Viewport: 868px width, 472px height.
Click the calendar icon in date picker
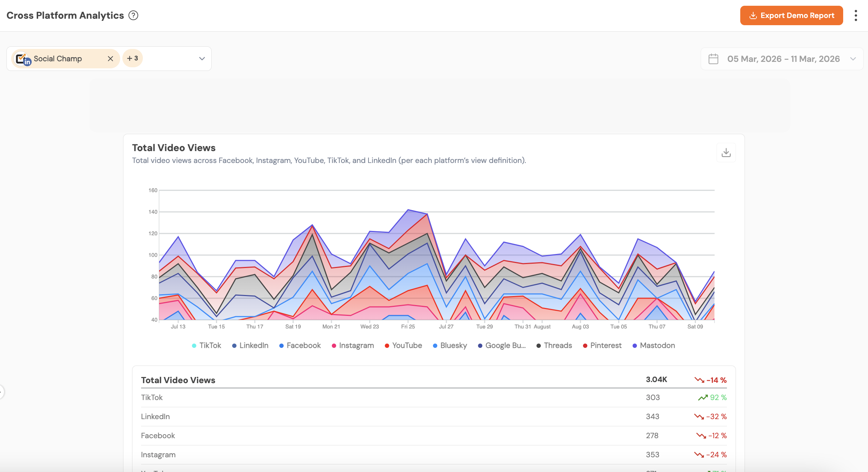coord(713,59)
